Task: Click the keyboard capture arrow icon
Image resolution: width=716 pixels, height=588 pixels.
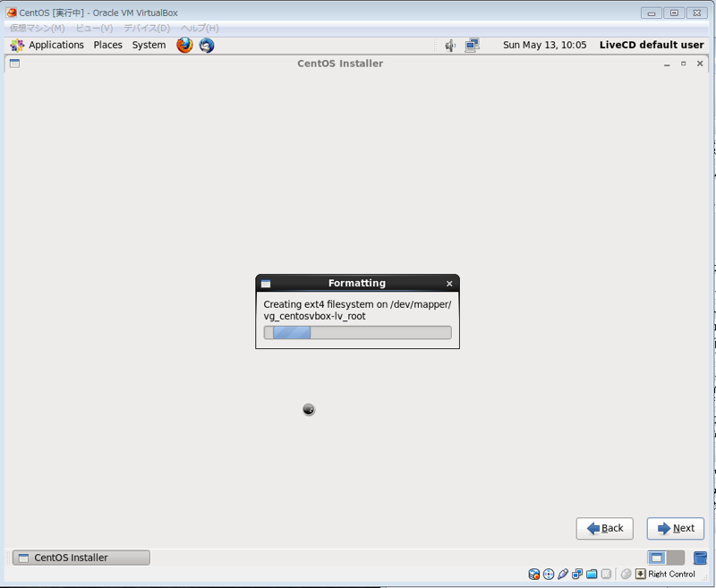Action: [x=641, y=574]
